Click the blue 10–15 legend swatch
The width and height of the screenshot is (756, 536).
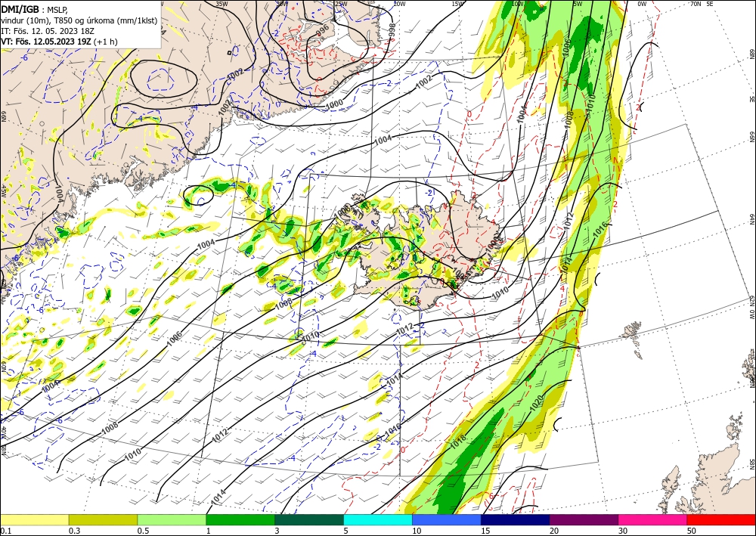447,519
